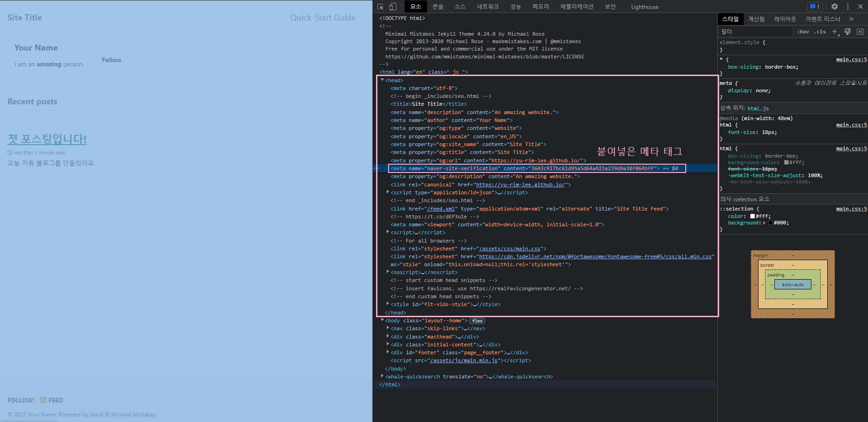Screen dimensions: 868x422
Task: Click the RSS feed icon in footer
Action: (x=43, y=400)
